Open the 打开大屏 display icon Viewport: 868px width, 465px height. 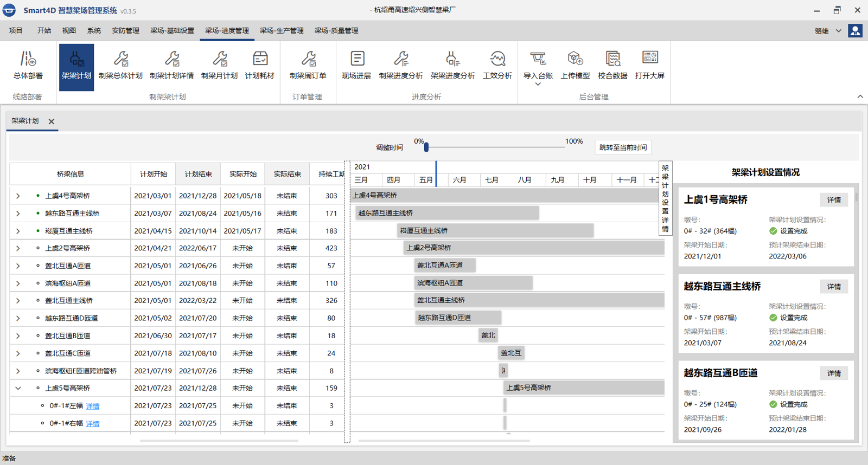point(649,65)
